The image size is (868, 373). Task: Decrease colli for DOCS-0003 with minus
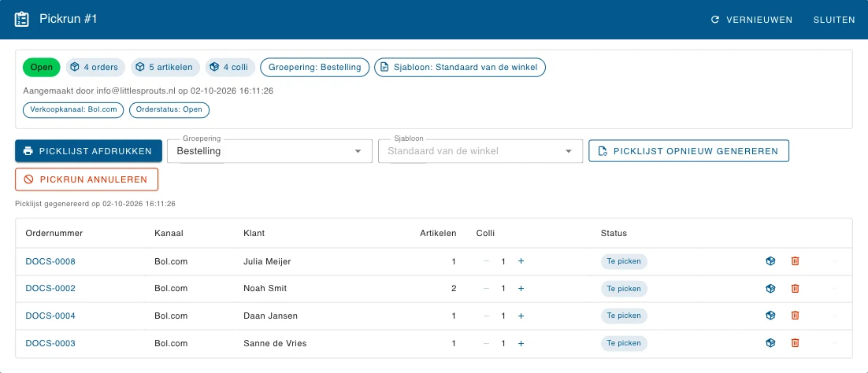coord(486,343)
